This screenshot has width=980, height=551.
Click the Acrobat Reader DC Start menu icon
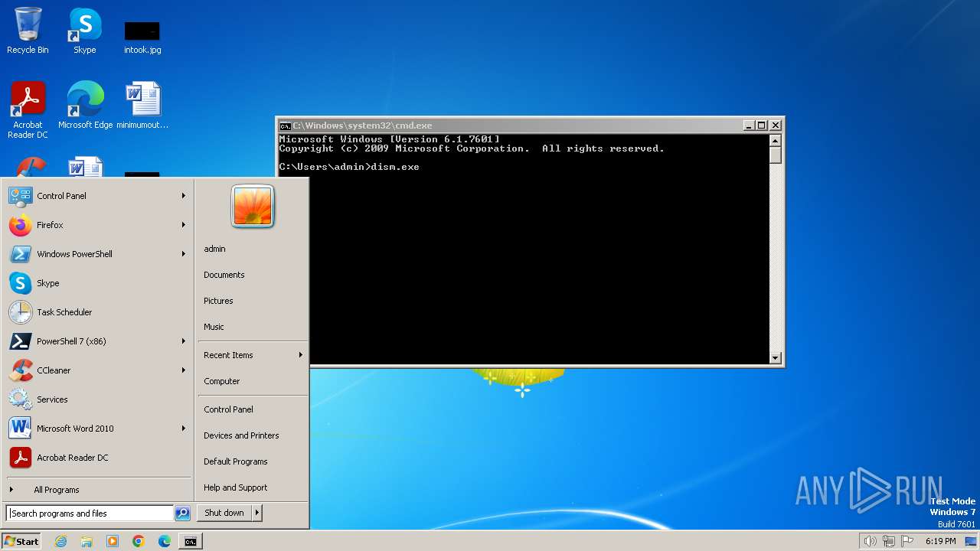point(20,458)
